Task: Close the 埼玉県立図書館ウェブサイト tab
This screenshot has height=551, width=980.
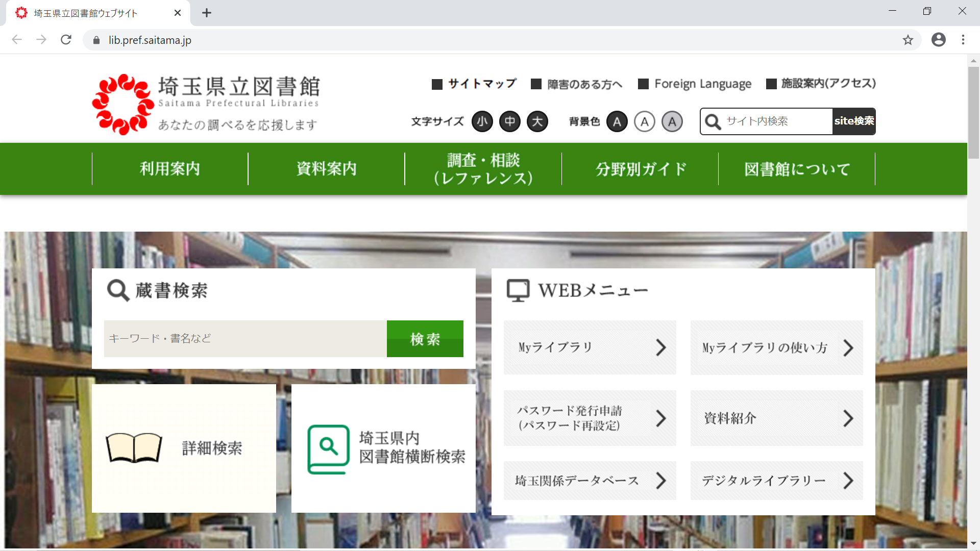Action: click(x=178, y=13)
